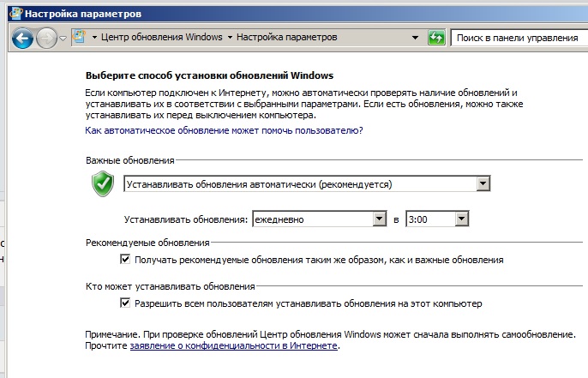The image size is (588, 378).
Task: Select breadcrumb Настройка параметров
Action: [x=287, y=37]
